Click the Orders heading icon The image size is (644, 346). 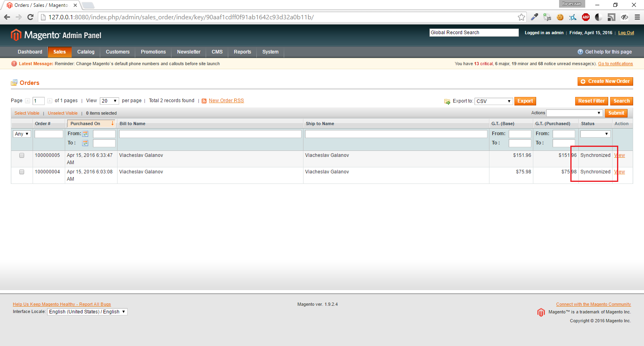point(14,82)
